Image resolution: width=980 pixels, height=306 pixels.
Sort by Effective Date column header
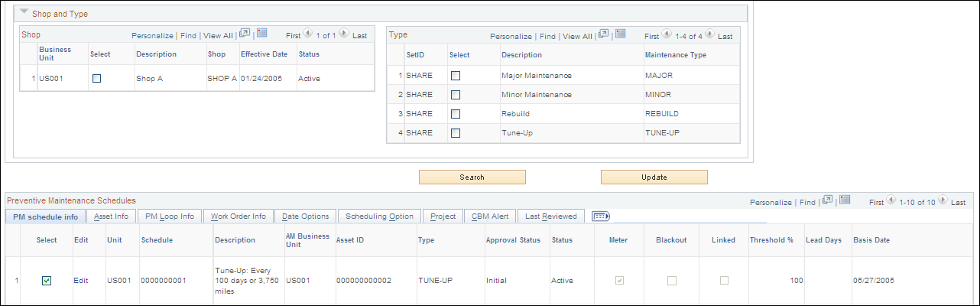pos(264,54)
